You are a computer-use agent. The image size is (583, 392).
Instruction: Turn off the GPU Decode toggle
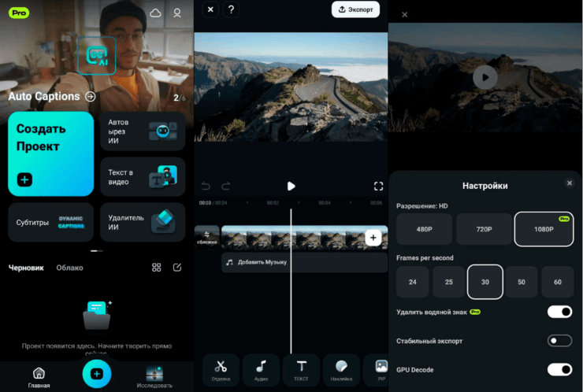click(x=559, y=369)
